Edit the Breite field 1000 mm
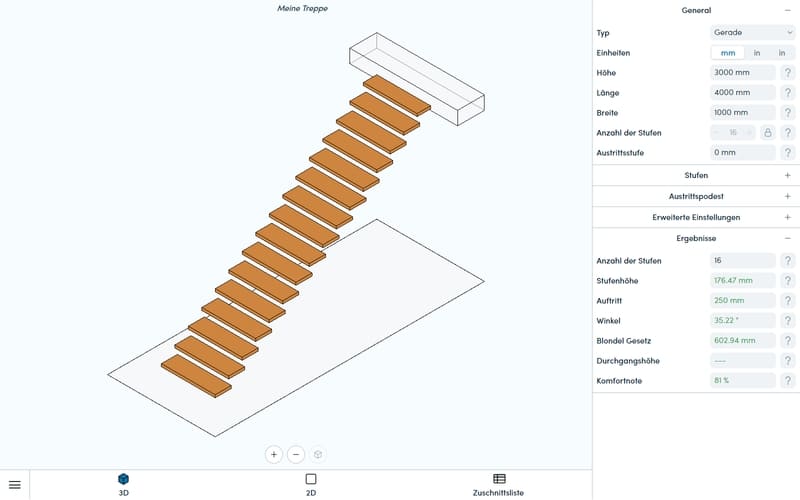The image size is (800, 500). point(743,112)
